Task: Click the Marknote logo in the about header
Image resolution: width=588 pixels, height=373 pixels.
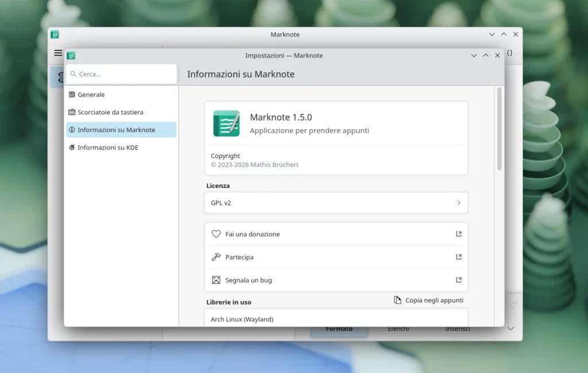Action: tap(227, 122)
